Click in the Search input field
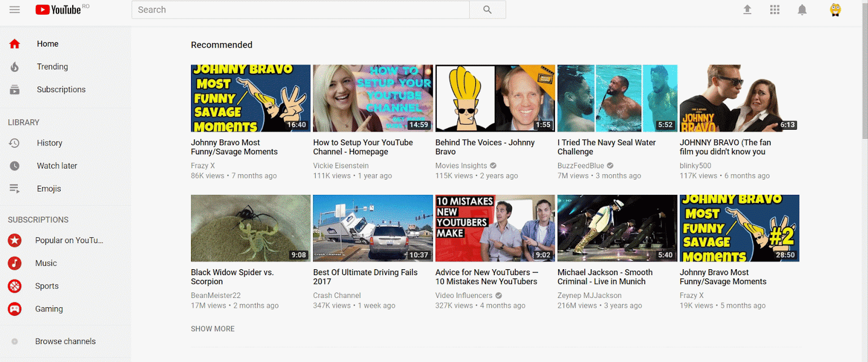This screenshot has height=362, width=868. [x=300, y=10]
